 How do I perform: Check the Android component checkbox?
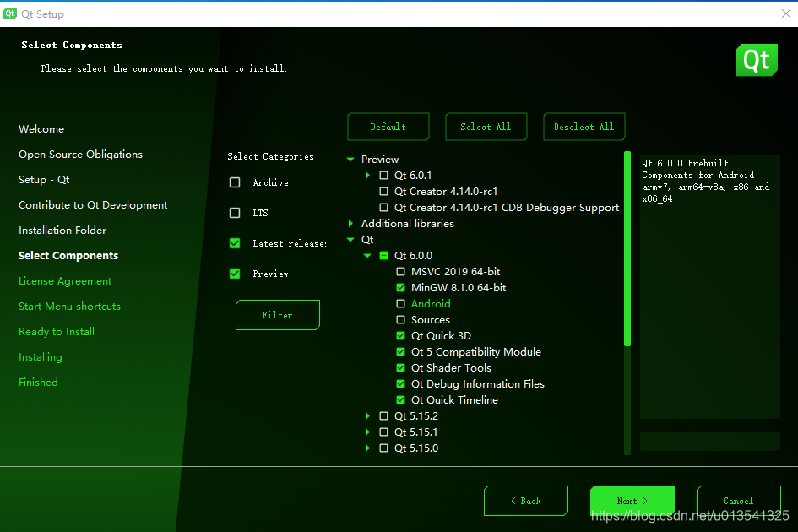pyautogui.click(x=400, y=303)
